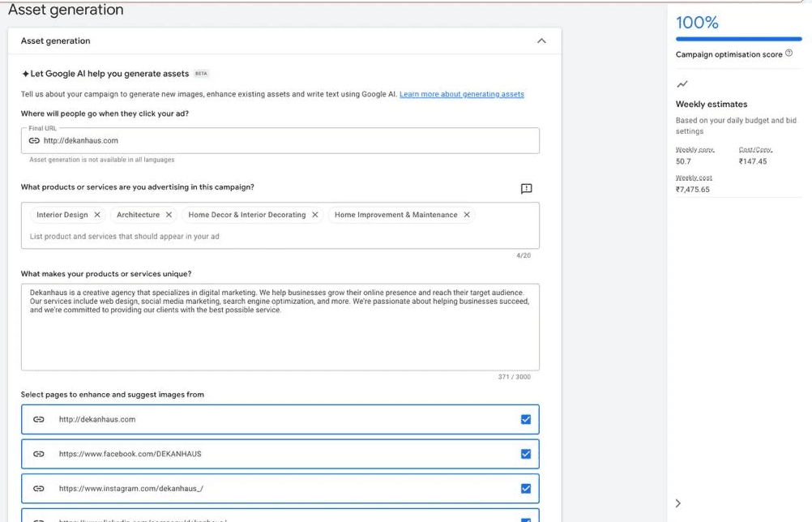The height and width of the screenshot is (522, 812).
Task: Collapse the Asset generation section
Action: tap(541, 41)
